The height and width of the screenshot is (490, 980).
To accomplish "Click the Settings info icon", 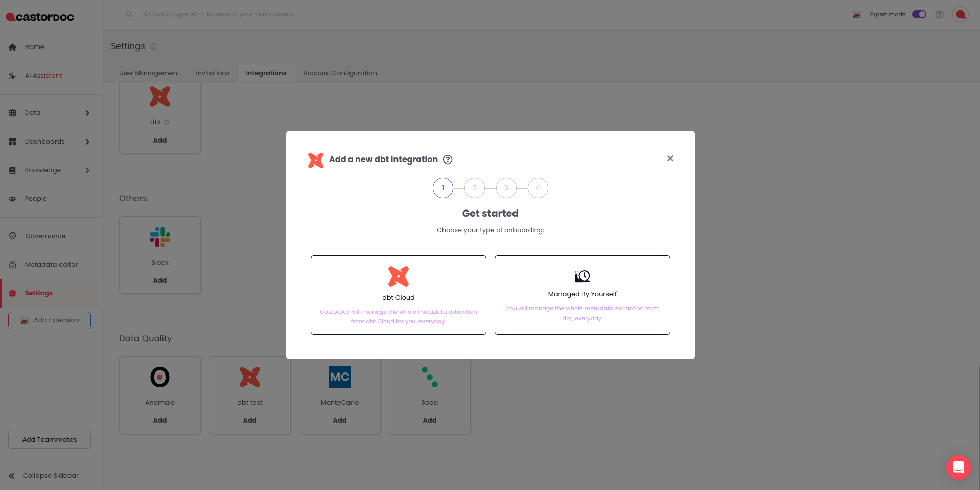I will 153,46.
